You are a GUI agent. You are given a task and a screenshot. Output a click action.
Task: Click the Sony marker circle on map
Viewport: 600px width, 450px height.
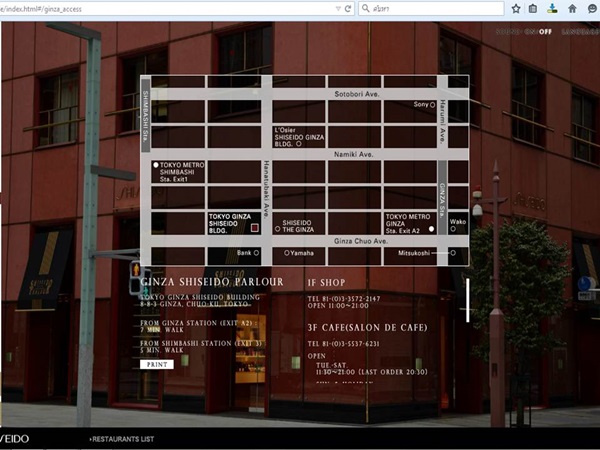pos(433,104)
